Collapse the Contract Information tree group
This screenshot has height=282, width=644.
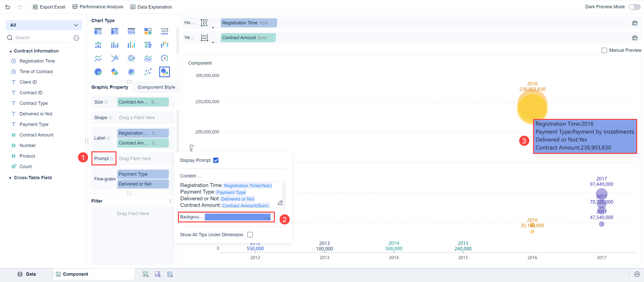click(10, 51)
